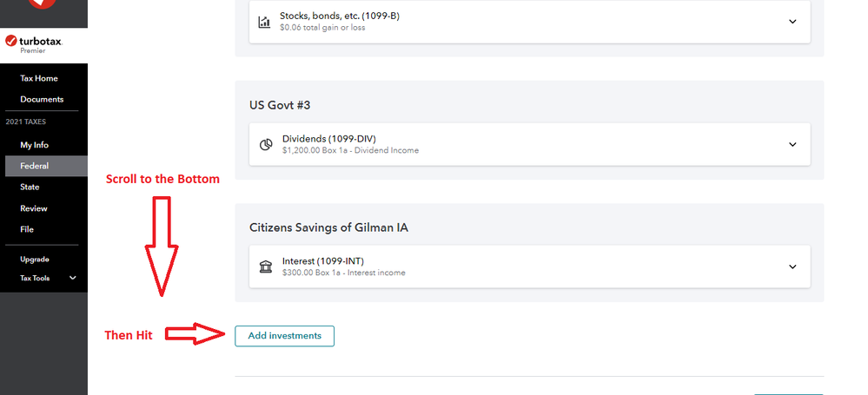Select the Federal sidebar item
The height and width of the screenshot is (395, 868).
[x=46, y=166]
